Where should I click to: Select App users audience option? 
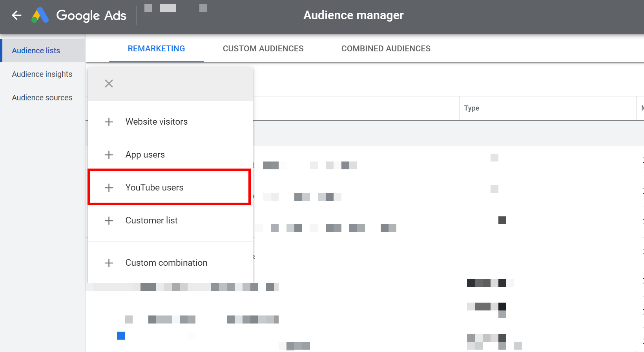point(170,155)
